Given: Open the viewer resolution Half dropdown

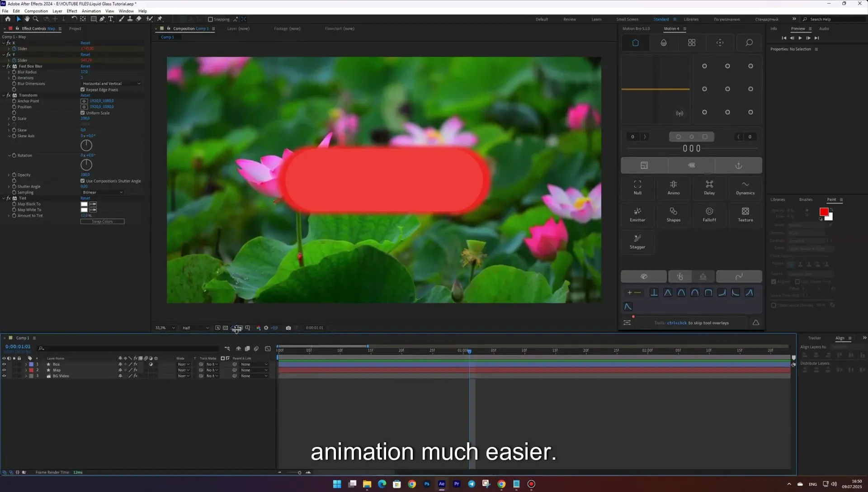Looking at the screenshot, I should click(x=195, y=328).
